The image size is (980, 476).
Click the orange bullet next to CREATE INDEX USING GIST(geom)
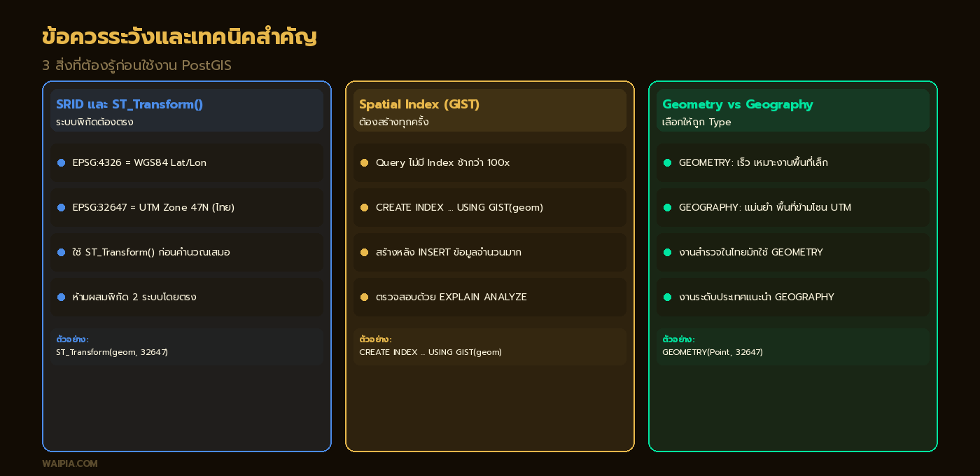coord(365,207)
